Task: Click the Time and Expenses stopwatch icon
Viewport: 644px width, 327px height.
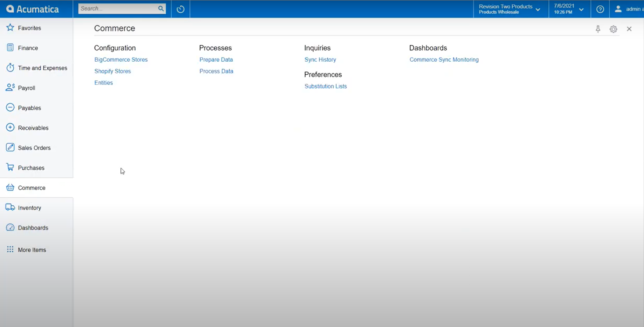Action: (10, 68)
